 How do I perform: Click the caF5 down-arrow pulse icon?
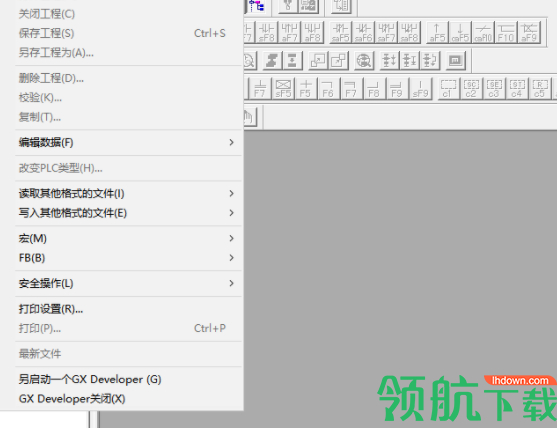(460, 32)
